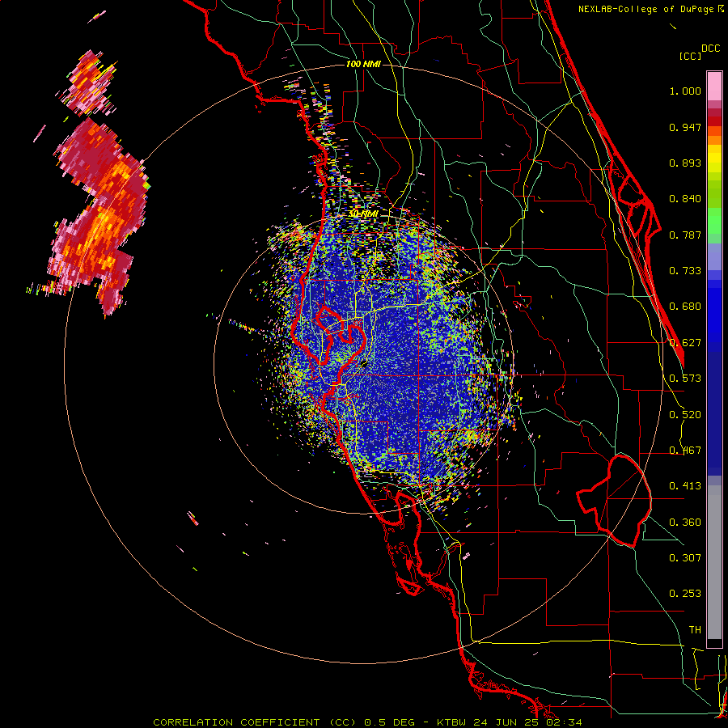
Task: Click the 100 NMI range ring label
Action: point(363,64)
